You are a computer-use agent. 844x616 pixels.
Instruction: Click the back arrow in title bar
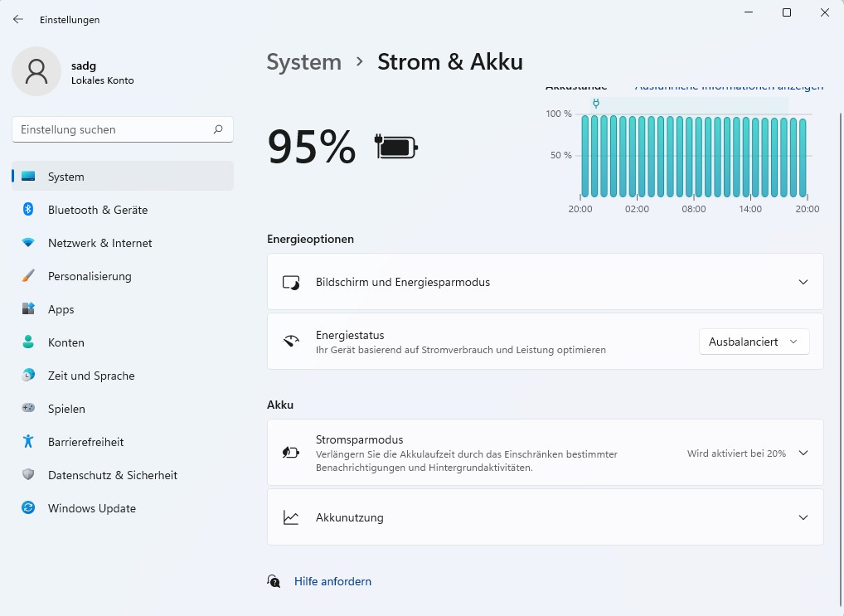point(18,19)
